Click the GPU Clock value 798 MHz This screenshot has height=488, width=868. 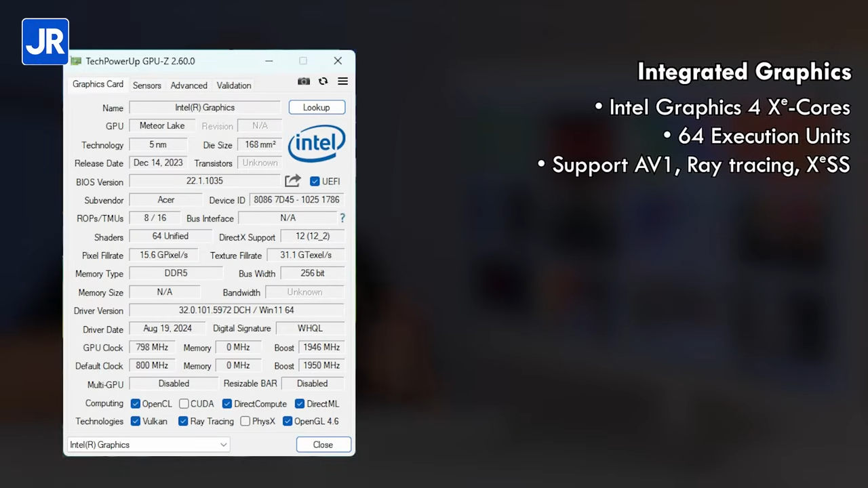[x=152, y=348]
